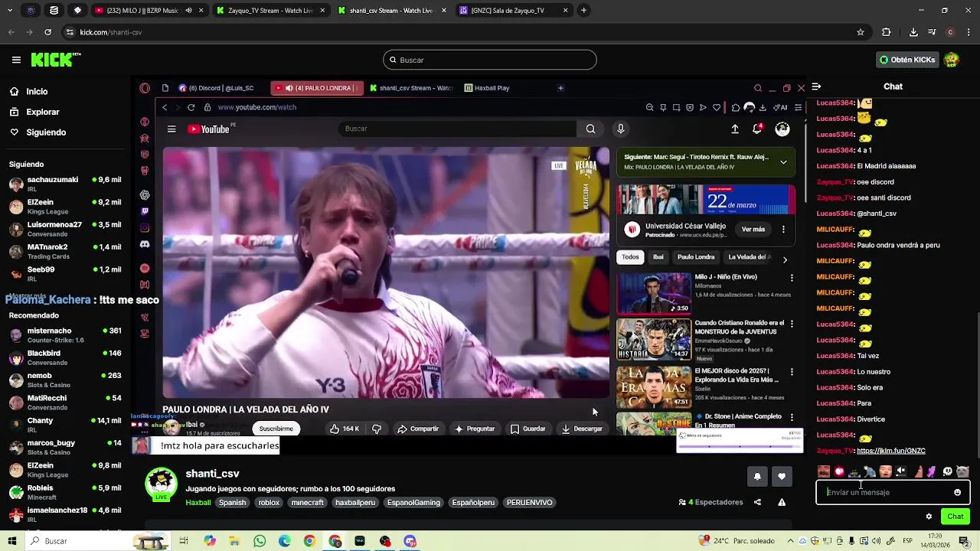Viewport: 980px width, 551px height.
Task: Open Luisormeno27 channel in sidebar
Action: pyautogui.click(x=65, y=229)
